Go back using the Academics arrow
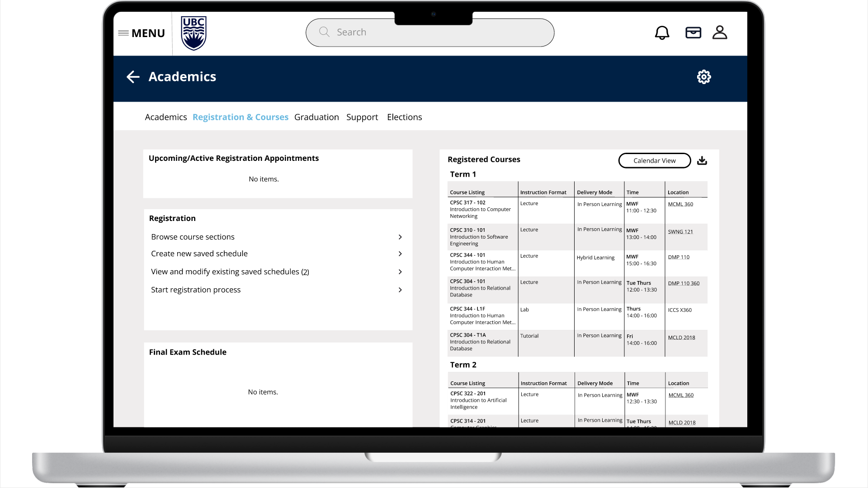Image resolution: width=868 pixels, height=488 pixels. (133, 77)
